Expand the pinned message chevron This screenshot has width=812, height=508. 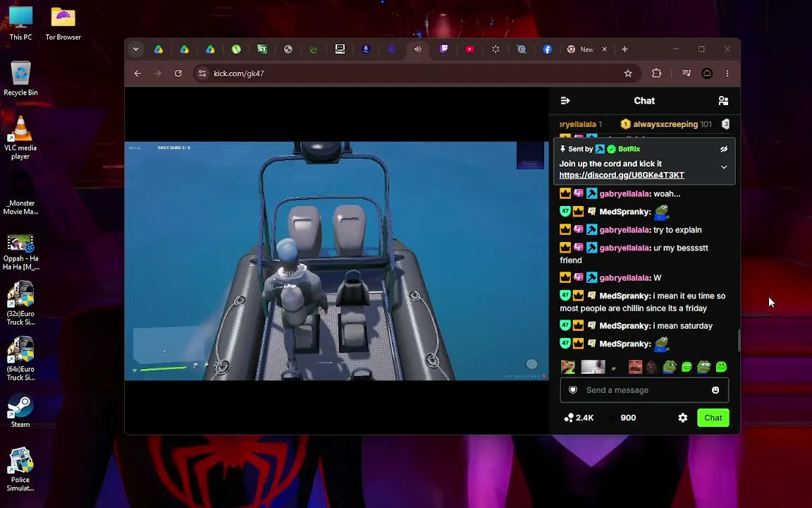coord(723,167)
